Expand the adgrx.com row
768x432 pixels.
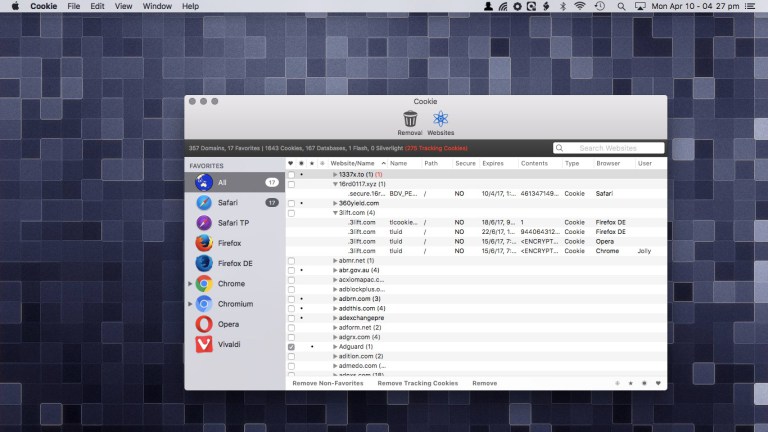point(335,337)
